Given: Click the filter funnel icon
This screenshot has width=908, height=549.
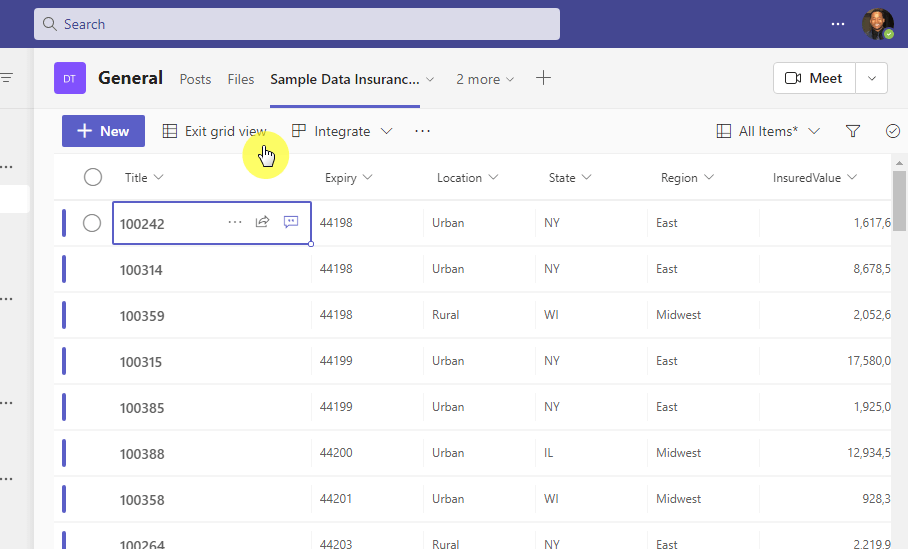Looking at the screenshot, I should pos(852,131).
